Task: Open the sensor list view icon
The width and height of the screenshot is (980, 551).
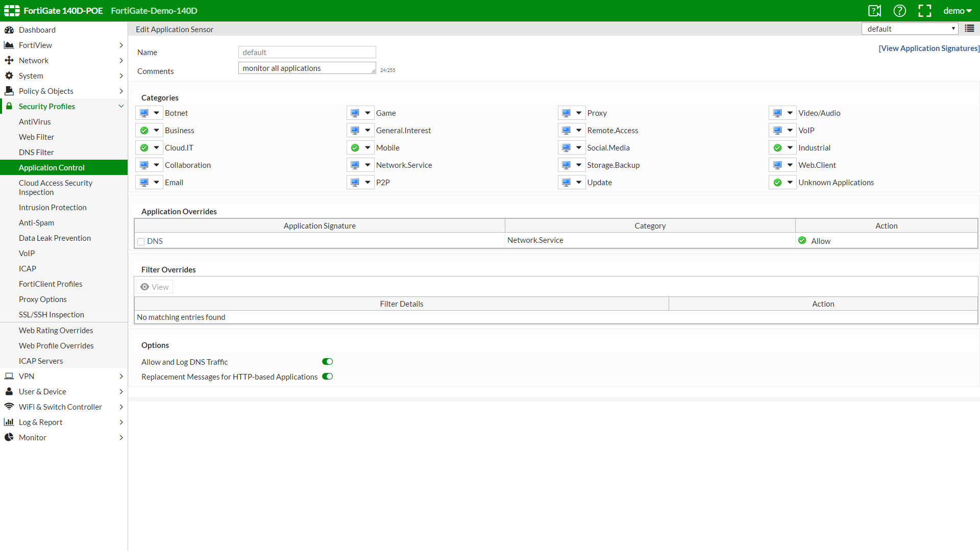Action: point(969,29)
